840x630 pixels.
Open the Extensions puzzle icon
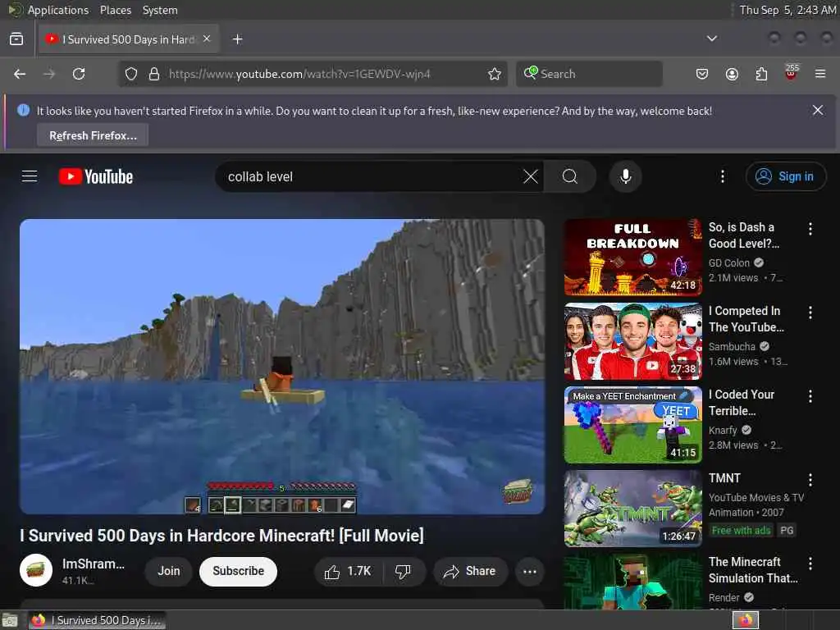[x=761, y=74]
